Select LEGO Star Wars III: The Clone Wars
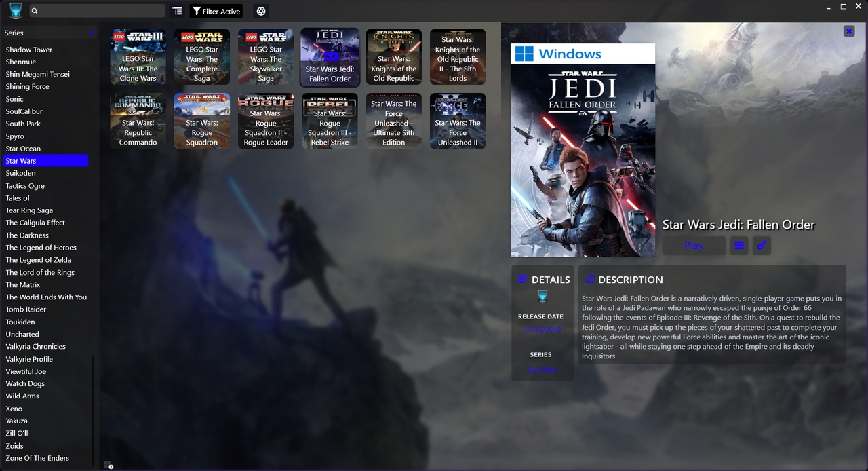 point(138,57)
